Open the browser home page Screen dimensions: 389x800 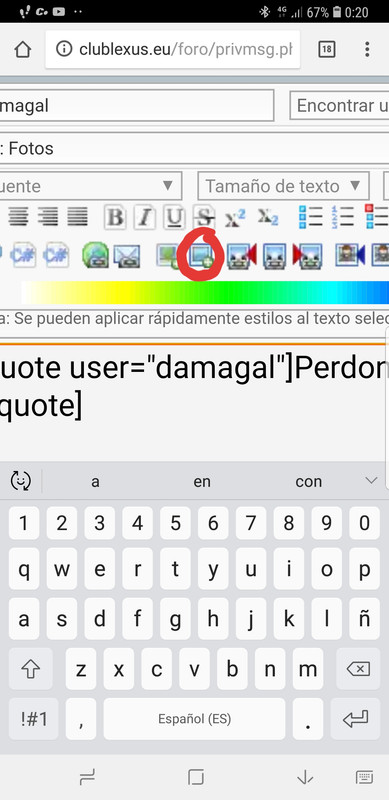point(22,49)
